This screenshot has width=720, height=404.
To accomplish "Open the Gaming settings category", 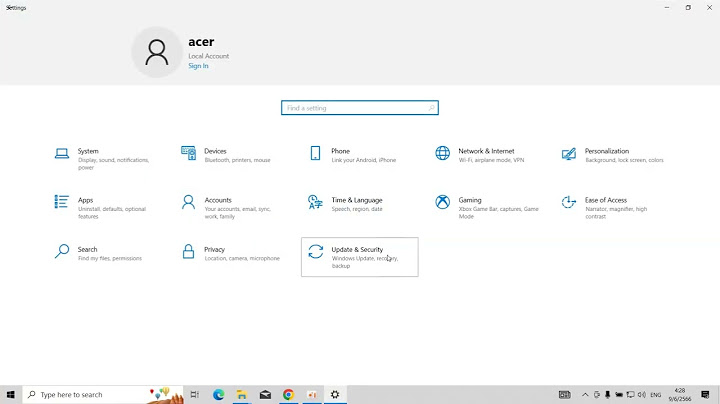I will point(487,208).
